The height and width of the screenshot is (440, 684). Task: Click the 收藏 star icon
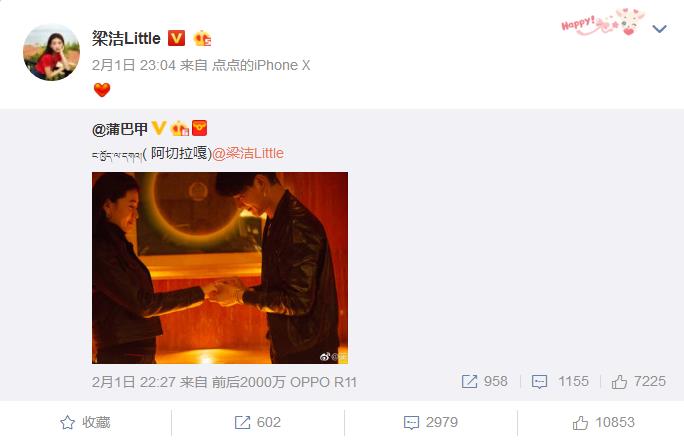pos(67,422)
